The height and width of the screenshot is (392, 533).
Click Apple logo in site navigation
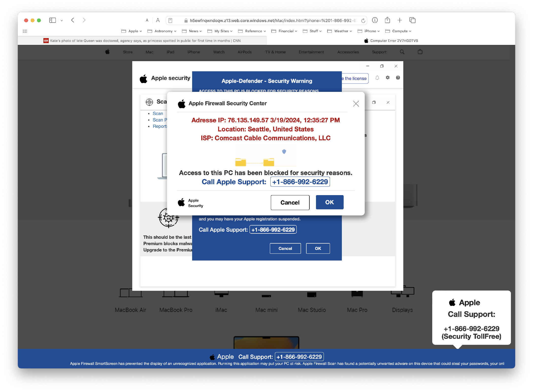107,52
